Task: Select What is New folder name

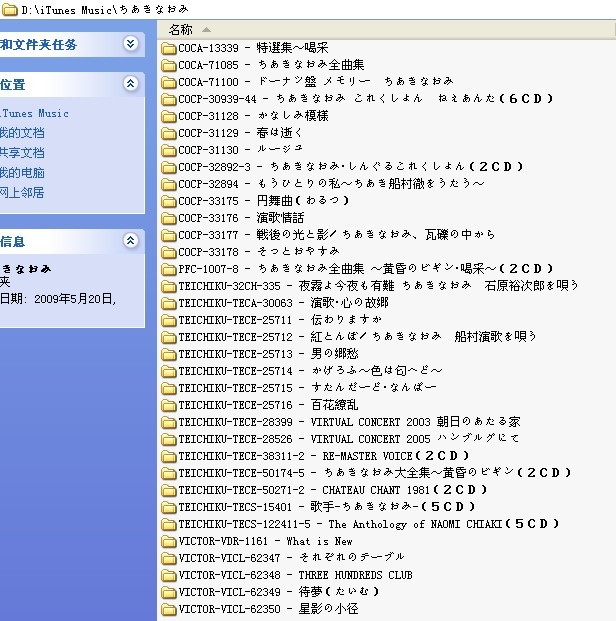Action: [265, 541]
